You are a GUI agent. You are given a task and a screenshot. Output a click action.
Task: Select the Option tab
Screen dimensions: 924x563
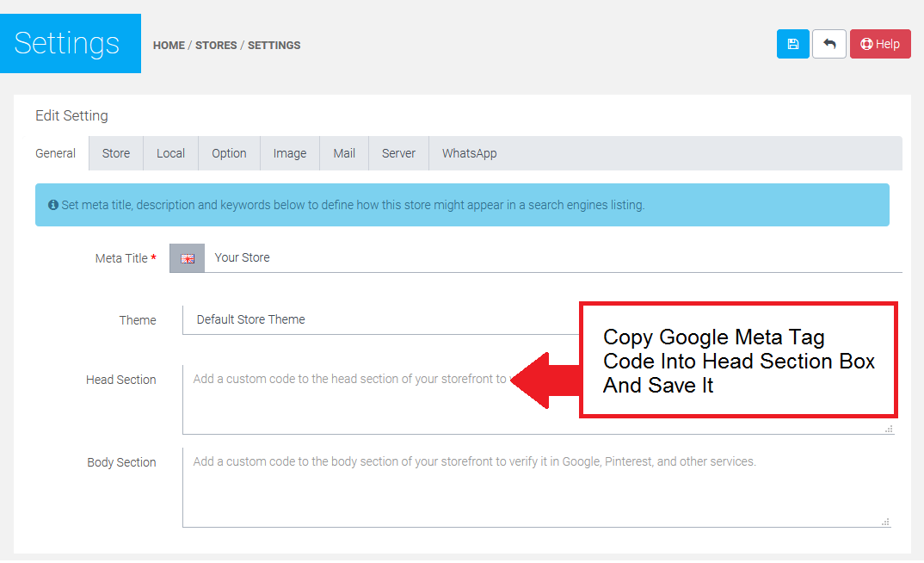(x=229, y=153)
